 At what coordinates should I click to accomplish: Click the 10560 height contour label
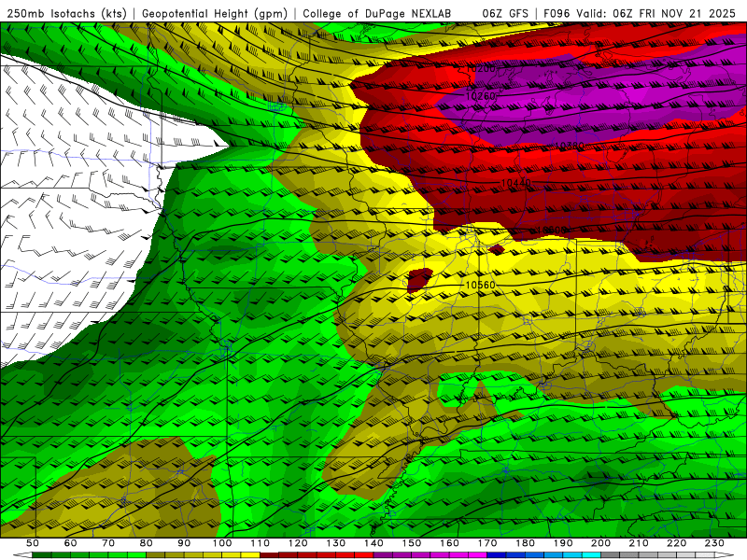[480, 285]
